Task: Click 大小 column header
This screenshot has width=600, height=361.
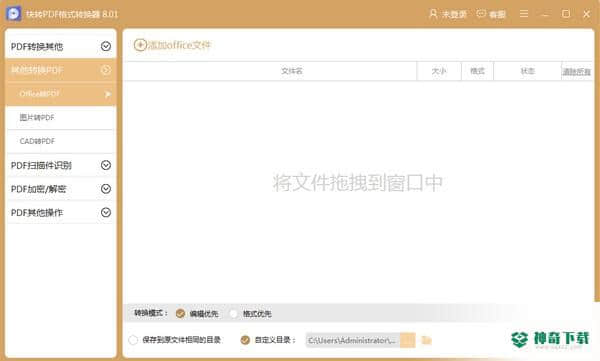Action: (439, 71)
